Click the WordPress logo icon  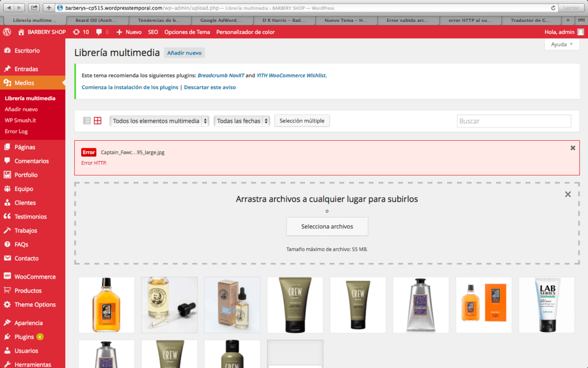[7, 32]
